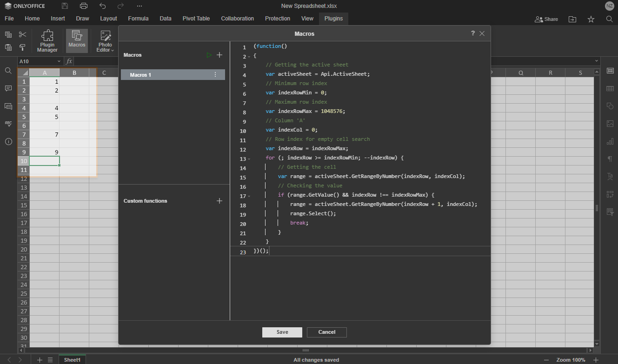Switch to the Pivot Table tab

(196, 19)
